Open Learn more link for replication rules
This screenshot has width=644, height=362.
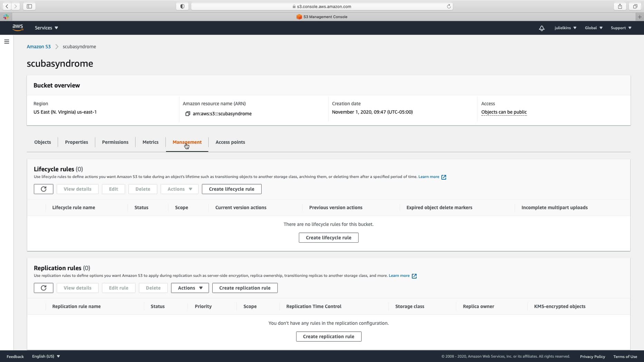click(399, 276)
